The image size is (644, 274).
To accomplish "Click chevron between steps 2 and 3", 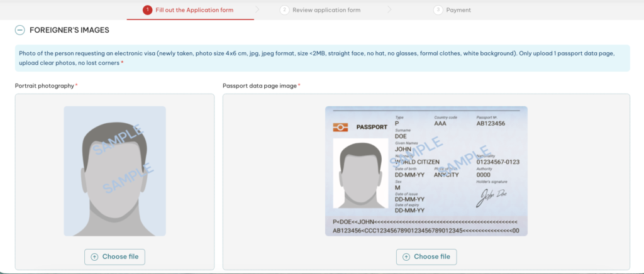I will [389, 9].
